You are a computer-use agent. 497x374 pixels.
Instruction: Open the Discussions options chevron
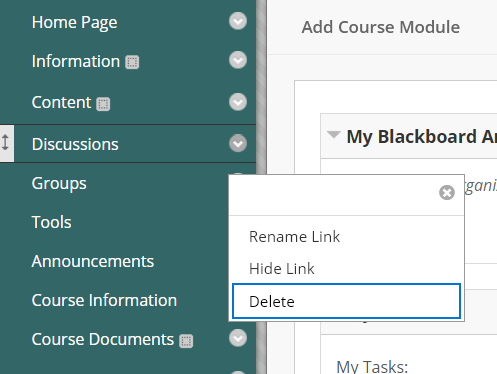pyautogui.click(x=238, y=143)
